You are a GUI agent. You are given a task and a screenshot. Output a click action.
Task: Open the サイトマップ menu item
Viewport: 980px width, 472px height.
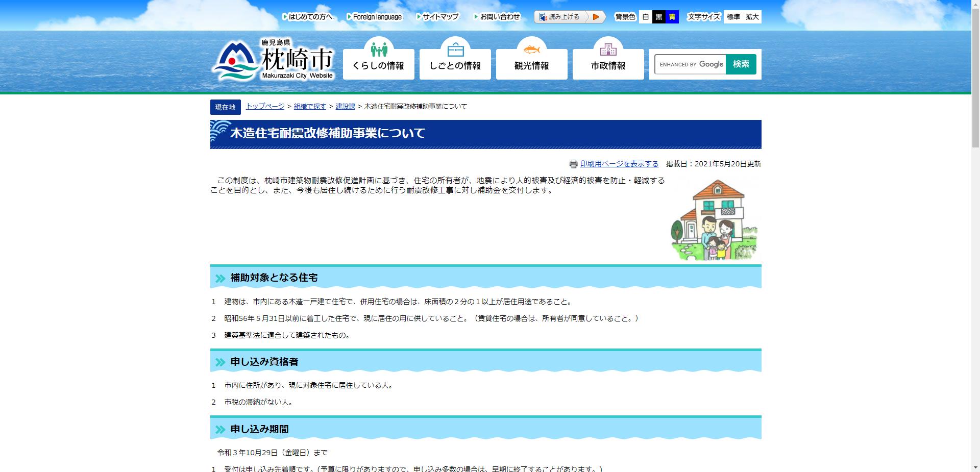point(439,16)
